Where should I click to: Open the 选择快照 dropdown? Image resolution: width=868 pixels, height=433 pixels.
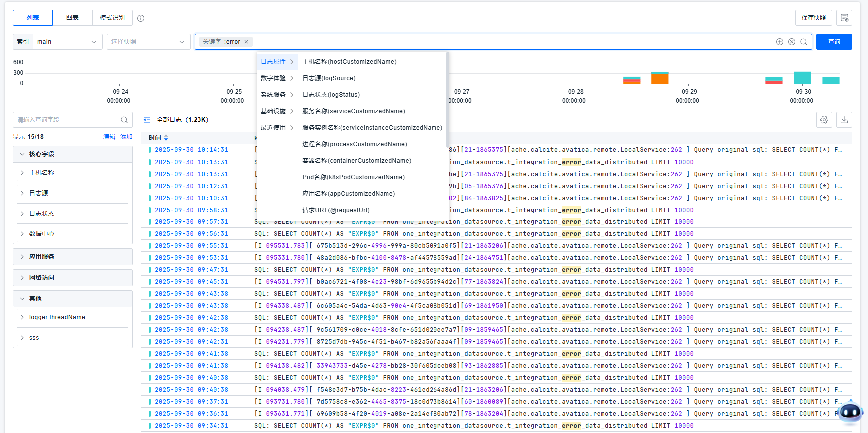point(148,42)
